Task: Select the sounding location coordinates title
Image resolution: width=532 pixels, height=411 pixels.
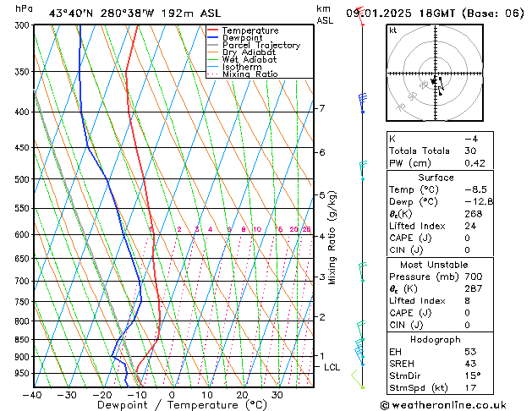Action: click(x=134, y=14)
